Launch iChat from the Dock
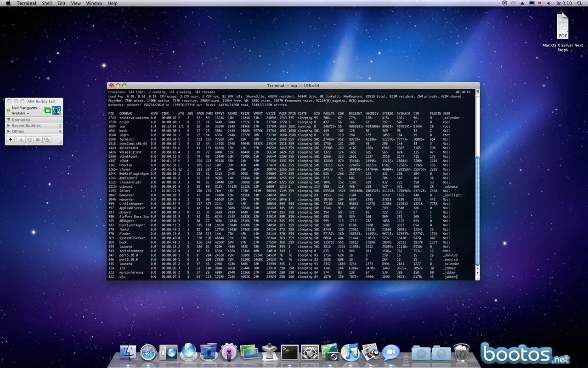 (390, 353)
